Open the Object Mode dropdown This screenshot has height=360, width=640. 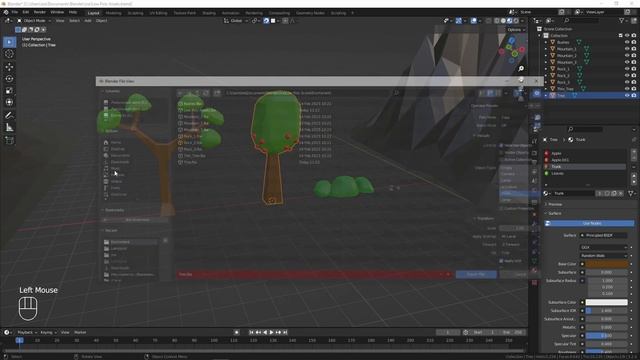34,20
